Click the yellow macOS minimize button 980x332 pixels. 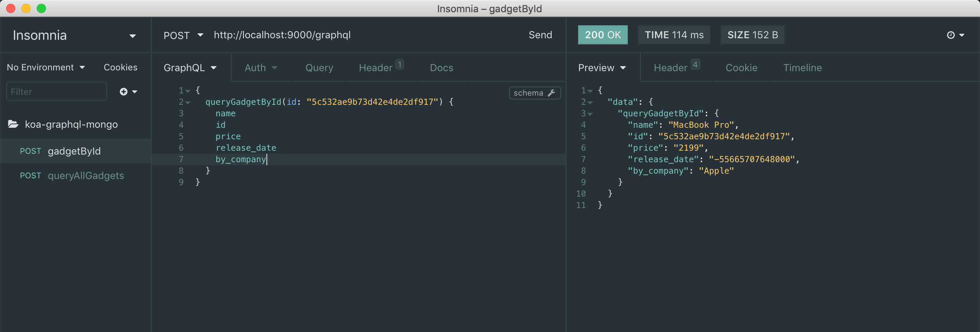pyautogui.click(x=26, y=8)
